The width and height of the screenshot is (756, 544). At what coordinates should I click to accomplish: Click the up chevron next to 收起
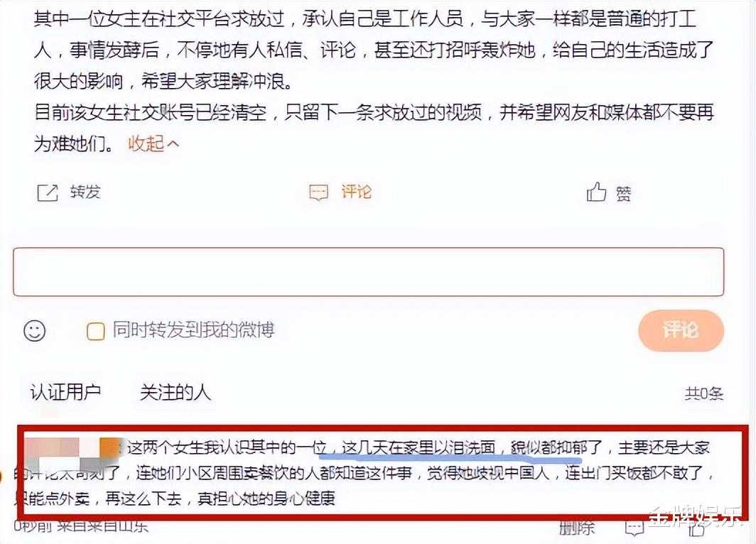(173, 143)
